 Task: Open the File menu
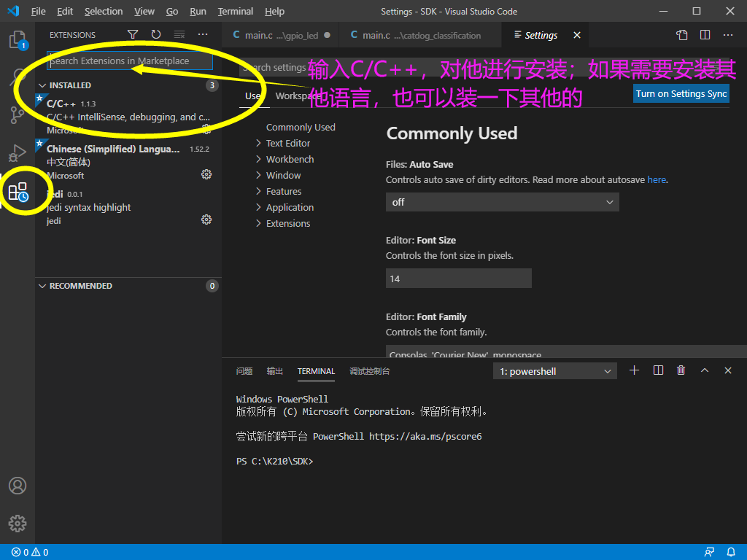[x=38, y=11]
